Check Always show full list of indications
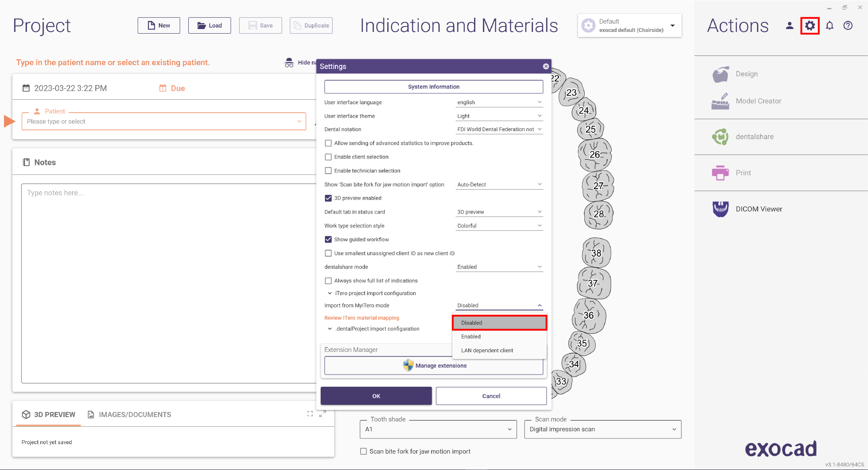This screenshot has width=868, height=470. (x=328, y=281)
